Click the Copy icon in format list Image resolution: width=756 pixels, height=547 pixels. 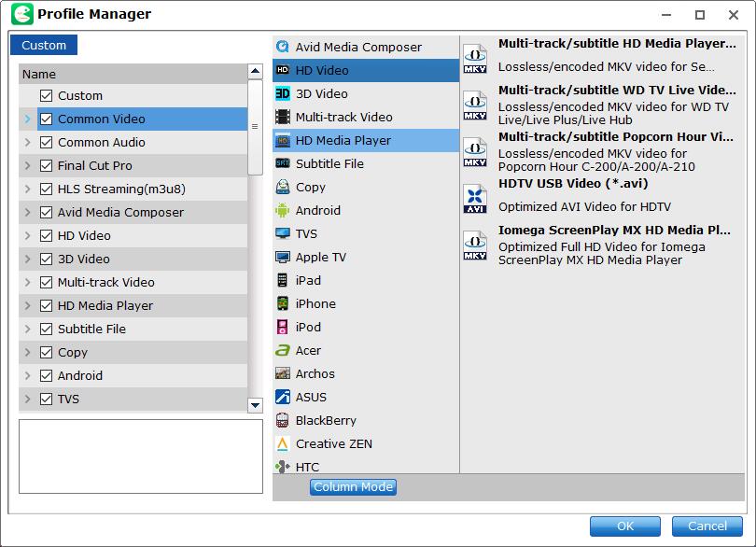pos(283,187)
